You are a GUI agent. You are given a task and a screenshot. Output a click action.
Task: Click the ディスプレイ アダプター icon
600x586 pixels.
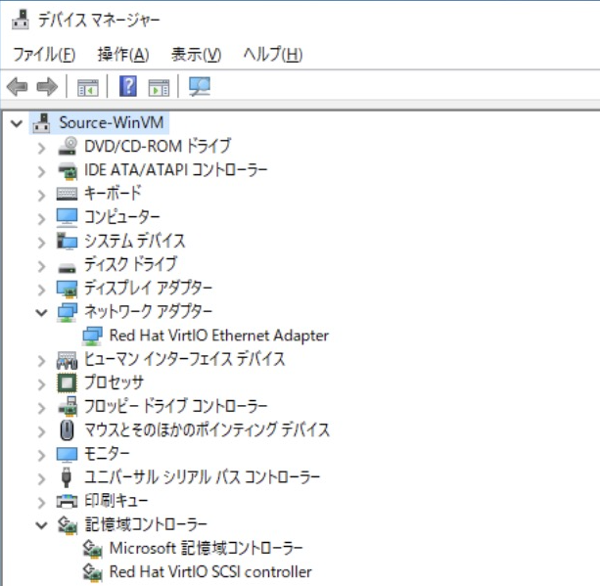pyautogui.click(x=67, y=289)
